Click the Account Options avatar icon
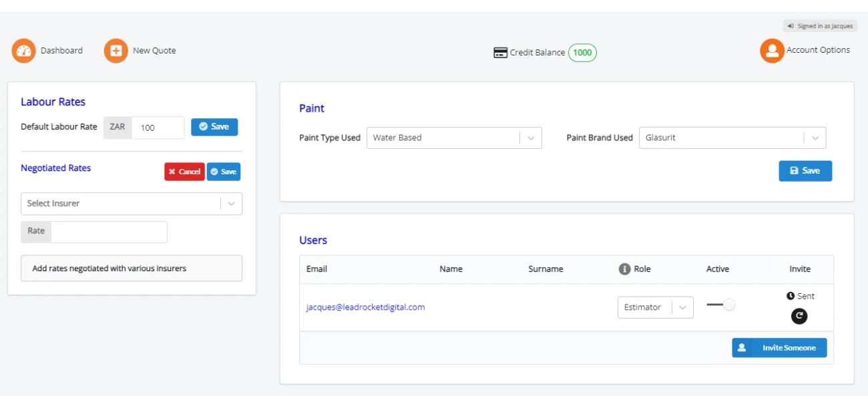The height and width of the screenshot is (396, 868). point(772,51)
